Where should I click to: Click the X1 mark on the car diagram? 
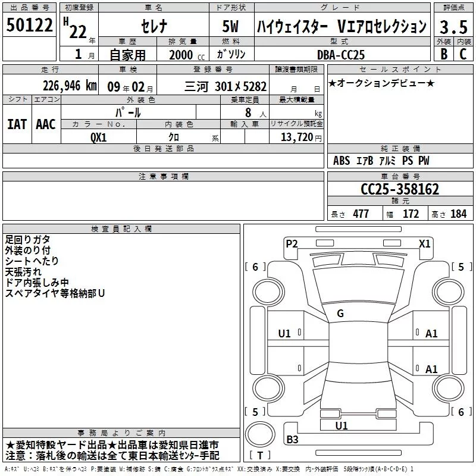click(425, 244)
